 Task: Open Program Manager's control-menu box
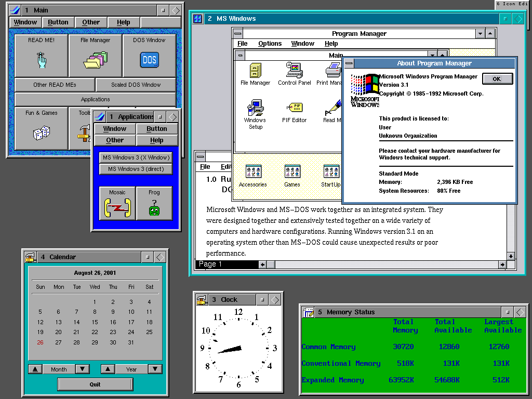238,33
